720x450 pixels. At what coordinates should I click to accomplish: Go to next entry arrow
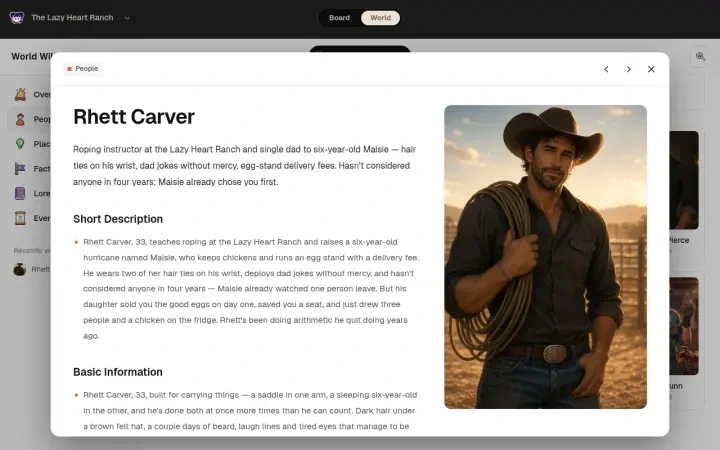[x=629, y=69]
